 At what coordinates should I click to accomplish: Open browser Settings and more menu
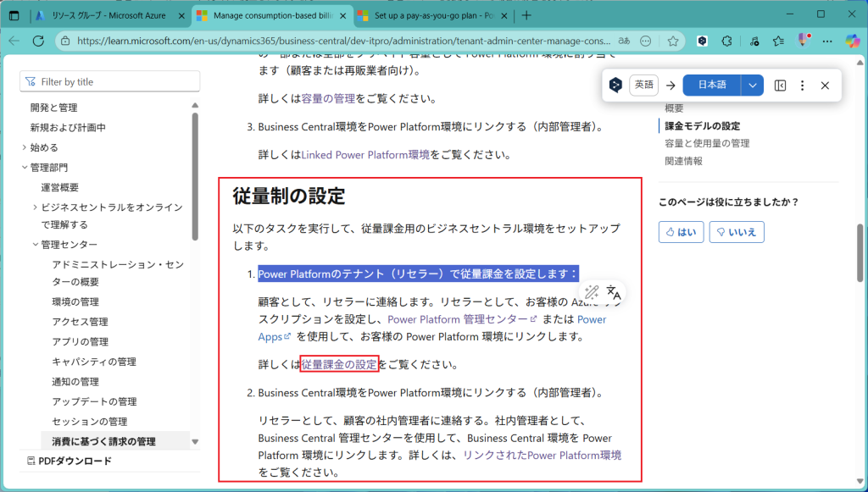point(827,41)
